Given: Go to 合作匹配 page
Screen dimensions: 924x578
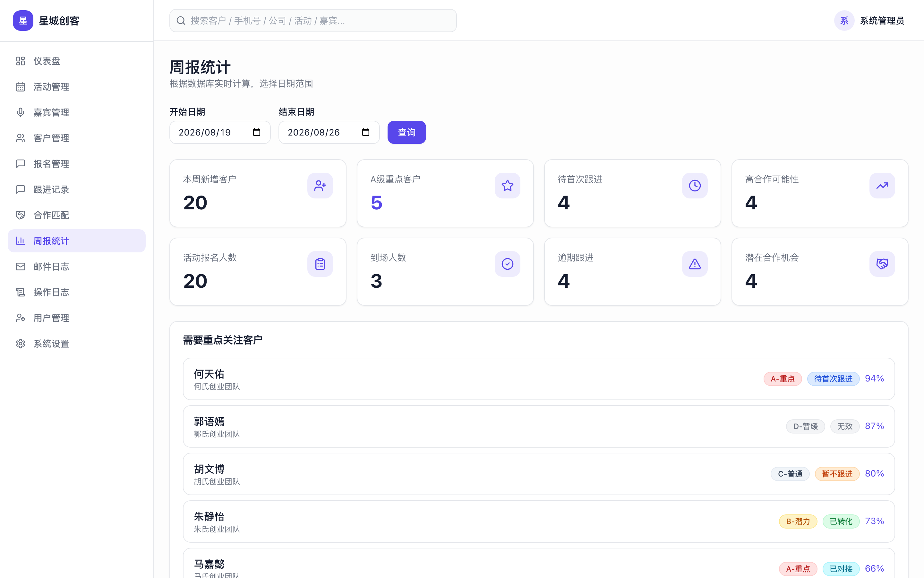Looking at the screenshot, I should pyautogui.click(x=76, y=215).
